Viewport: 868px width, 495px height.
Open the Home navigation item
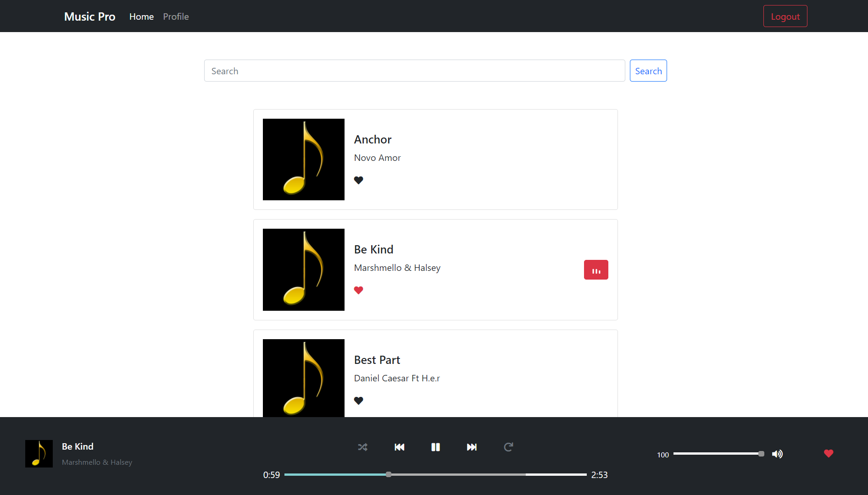click(141, 16)
